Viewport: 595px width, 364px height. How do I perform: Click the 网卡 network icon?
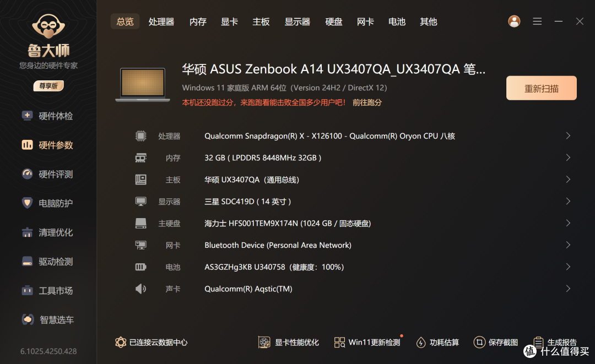[x=141, y=245]
